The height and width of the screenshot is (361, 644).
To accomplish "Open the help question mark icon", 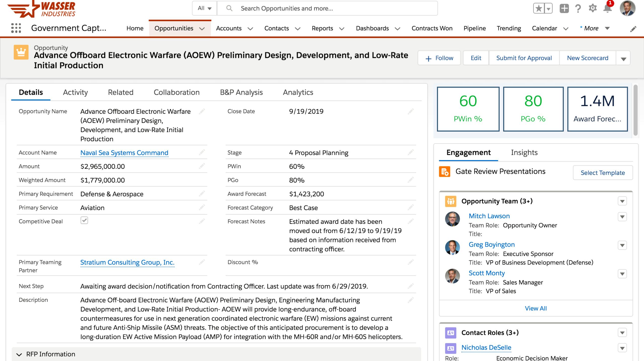I will tap(578, 8).
